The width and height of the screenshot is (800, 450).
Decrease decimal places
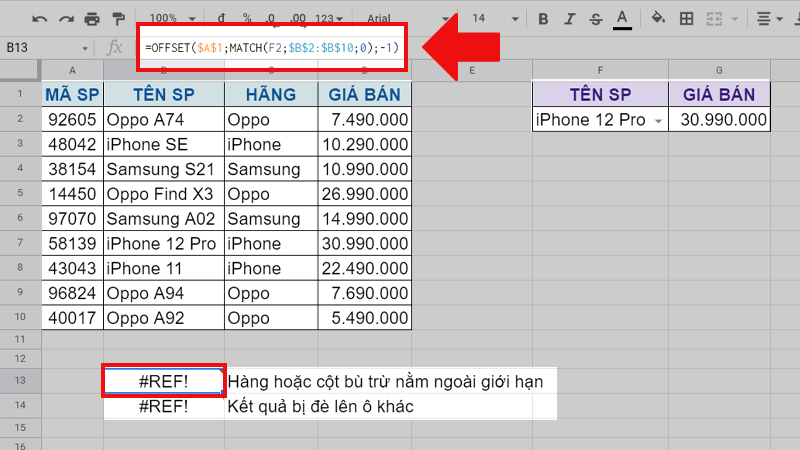tap(271, 18)
